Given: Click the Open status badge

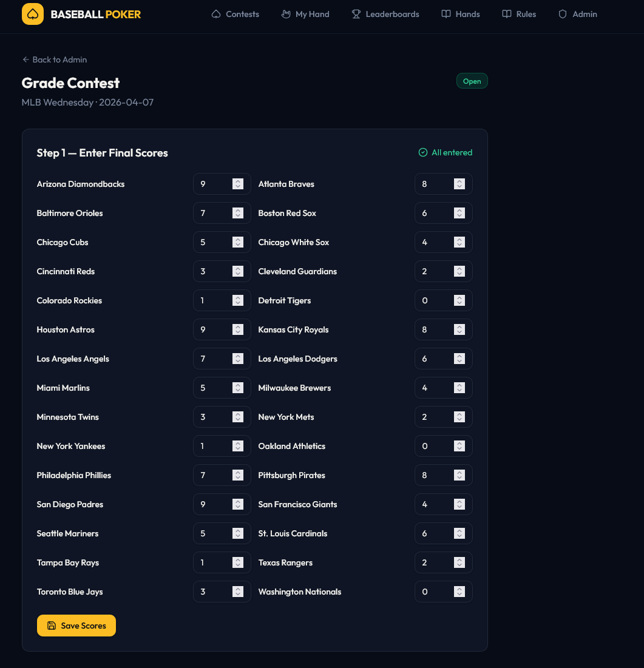Looking at the screenshot, I should click(472, 81).
